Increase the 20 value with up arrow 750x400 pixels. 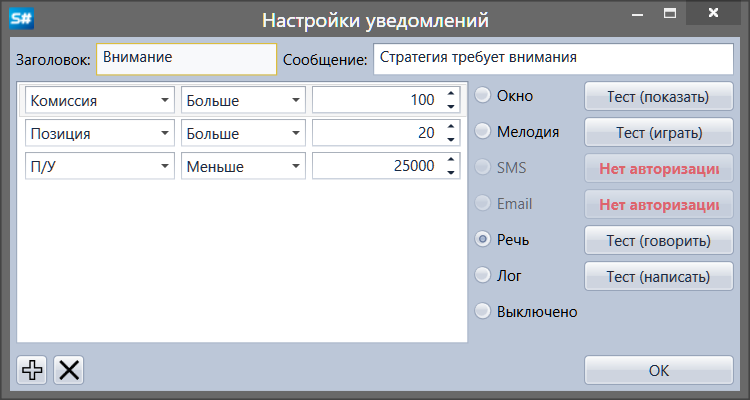tap(451, 126)
